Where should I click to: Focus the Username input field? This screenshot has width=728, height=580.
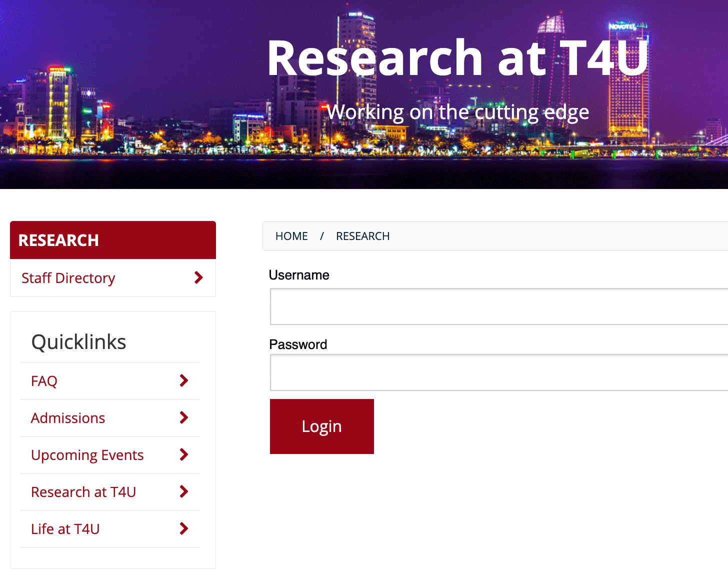pos(498,306)
